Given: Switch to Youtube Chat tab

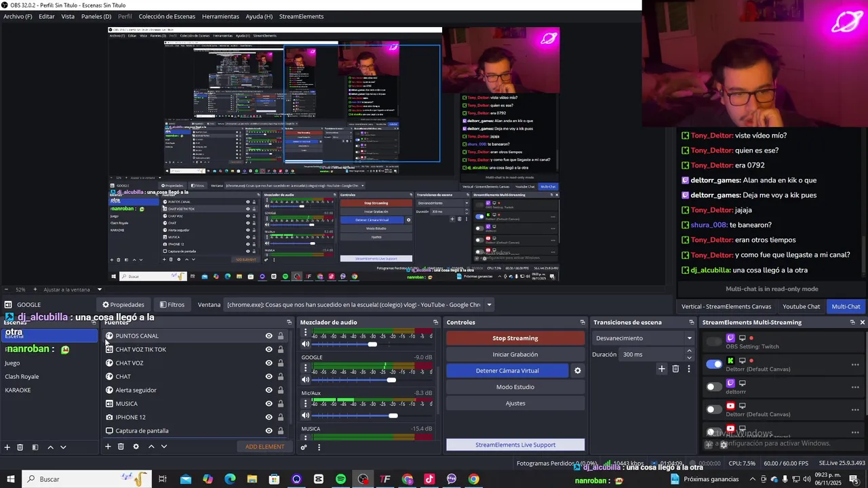Looking at the screenshot, I should pyautogui.click(x=802, y=306).
